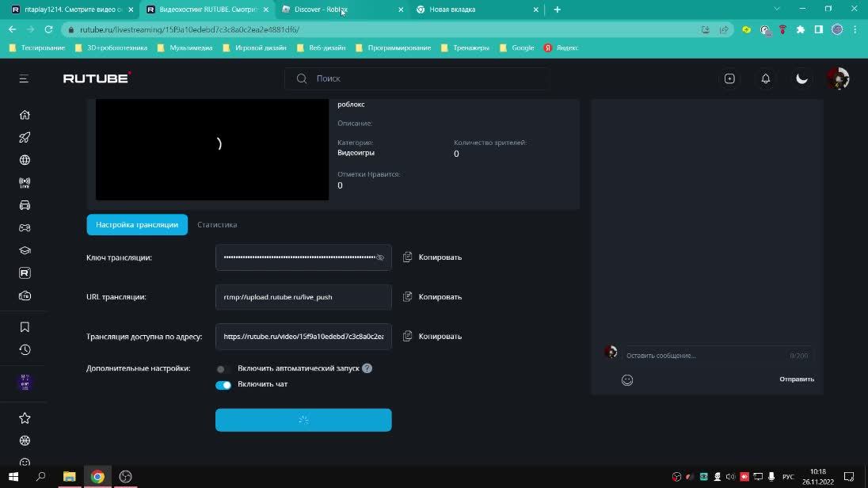Open the emoji picker in chat
Screen dimensions: 868x488
click(627, 380)
